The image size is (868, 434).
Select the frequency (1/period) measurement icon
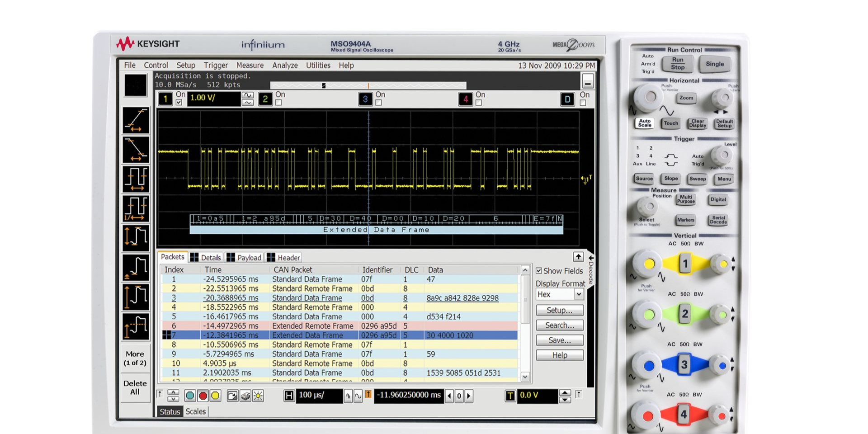pyautogui.click(x=136, y=208)
